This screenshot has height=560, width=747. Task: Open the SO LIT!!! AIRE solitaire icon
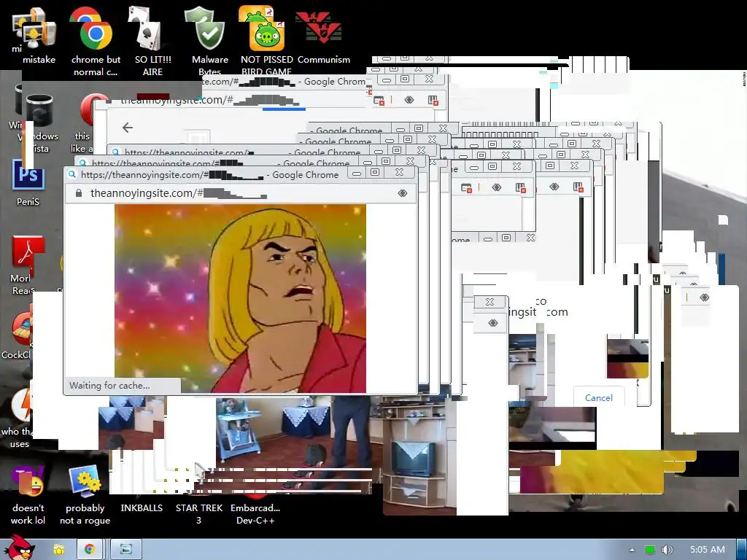(152, 41)
